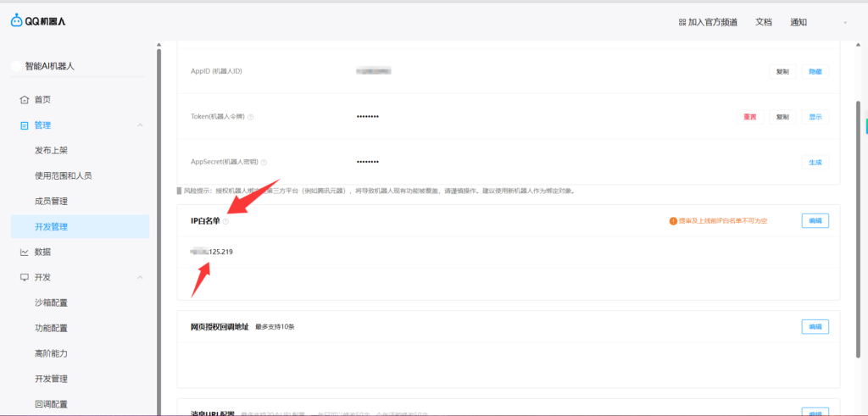Image resolution: width=868 pixels, height=416 pixels.
Task: Open 通知 in the top navigation
Action: [x=798, y=22]
